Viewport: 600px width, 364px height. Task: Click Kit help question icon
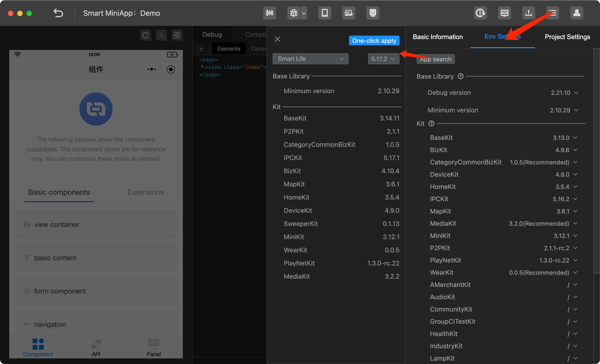pyautogui.click(x=431, y=123)
